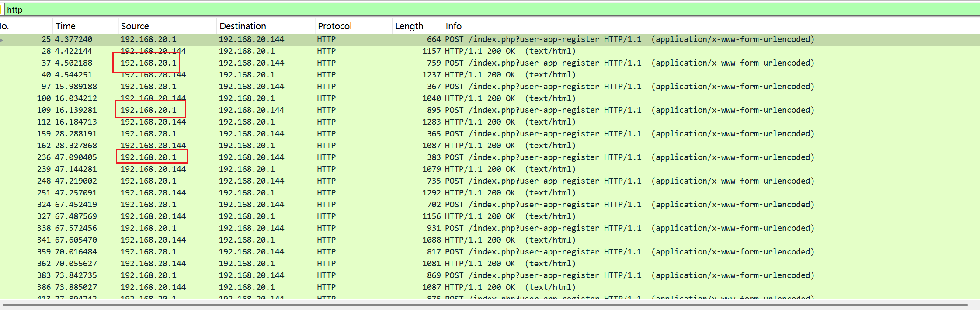Image resolution: width=980 pixels, height=310 pixels.
Task: Sort the list by Protocol column
Action: (334, 26)
